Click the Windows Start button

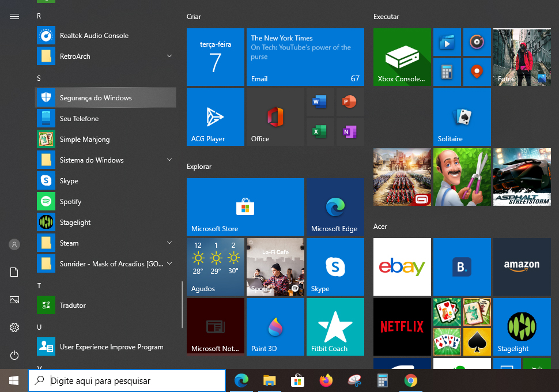[14, 380]
